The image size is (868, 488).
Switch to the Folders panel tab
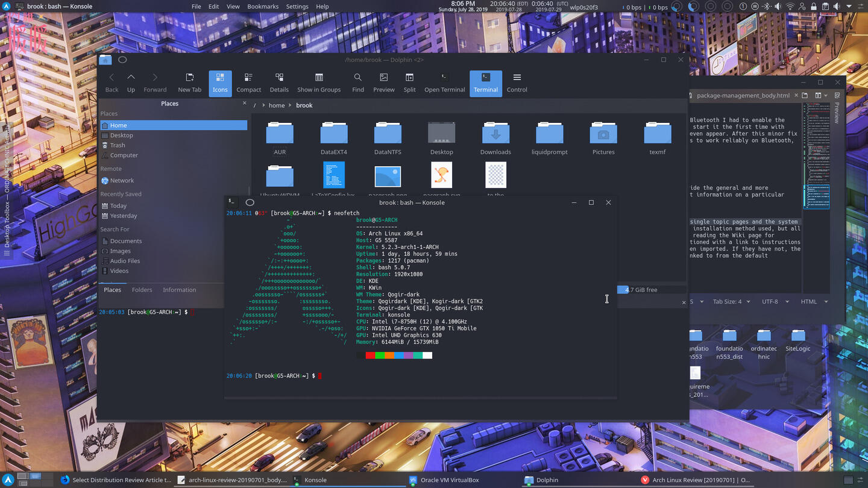point(142,290)
